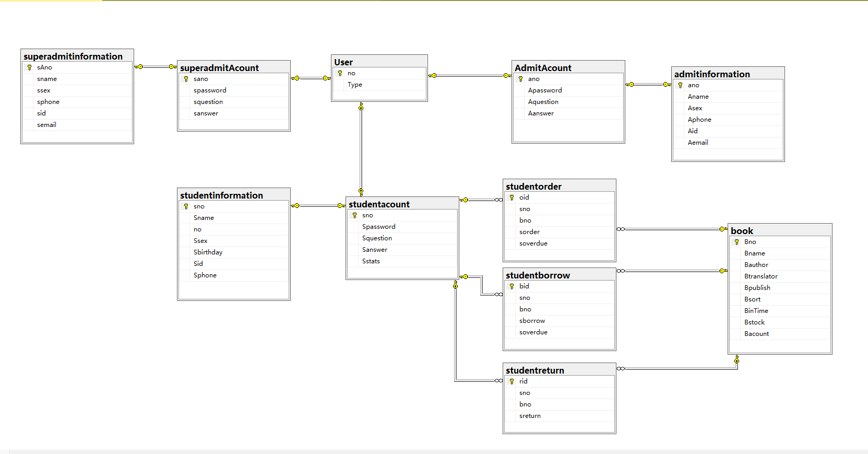Click the key icon in studentacount's sno row
This screenshot has height=454, width=868.
[x=355, y=215]
